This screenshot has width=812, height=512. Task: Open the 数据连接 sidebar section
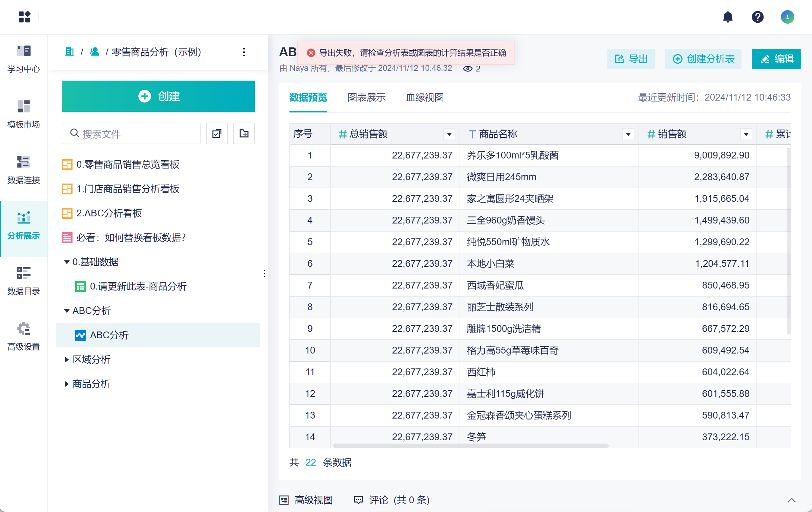24,170
